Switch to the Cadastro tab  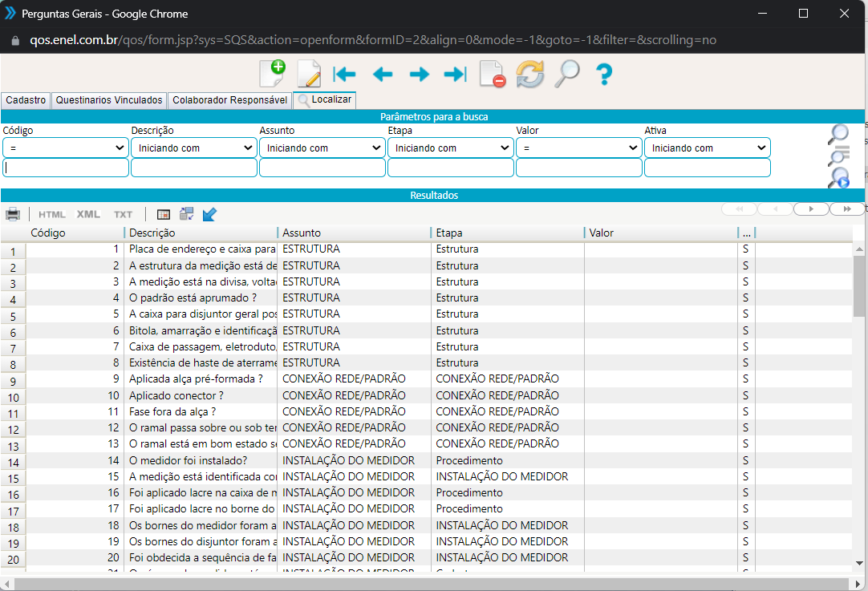click(26, 100)
